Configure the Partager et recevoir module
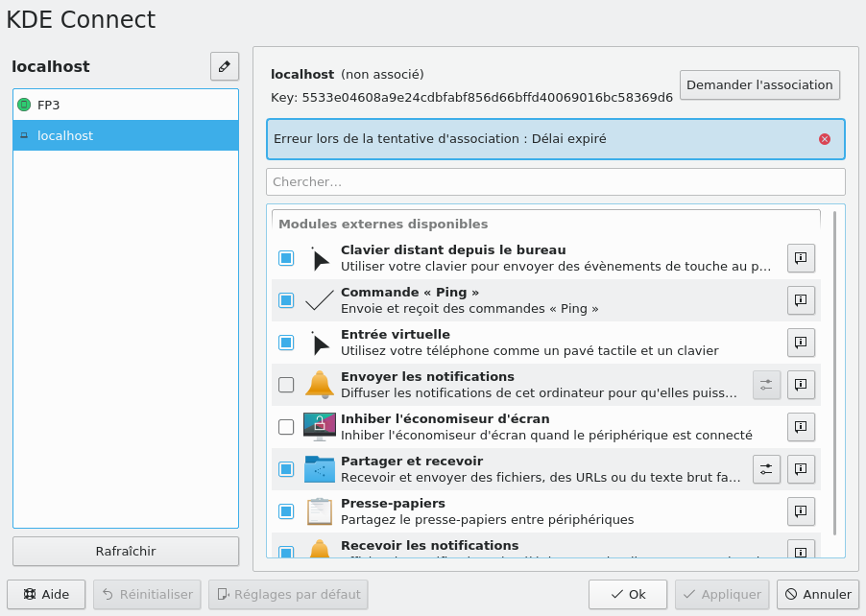 click(x=766, y=469)
